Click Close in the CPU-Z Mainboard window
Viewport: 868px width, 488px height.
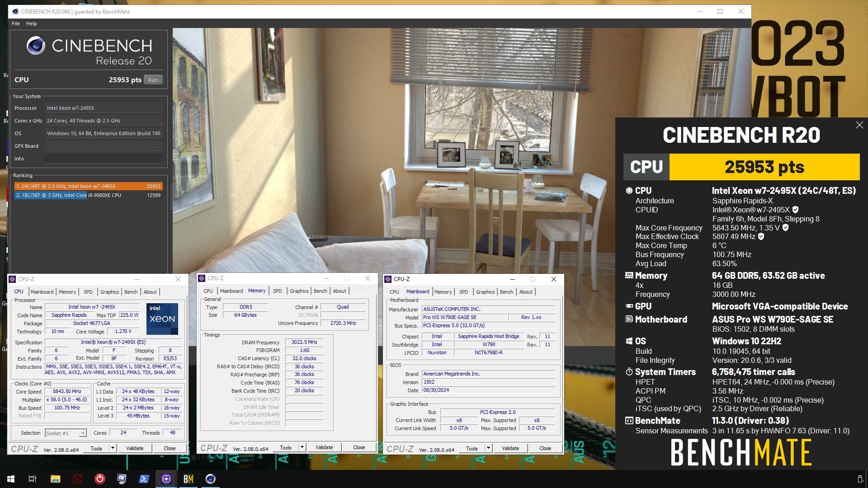545,448
